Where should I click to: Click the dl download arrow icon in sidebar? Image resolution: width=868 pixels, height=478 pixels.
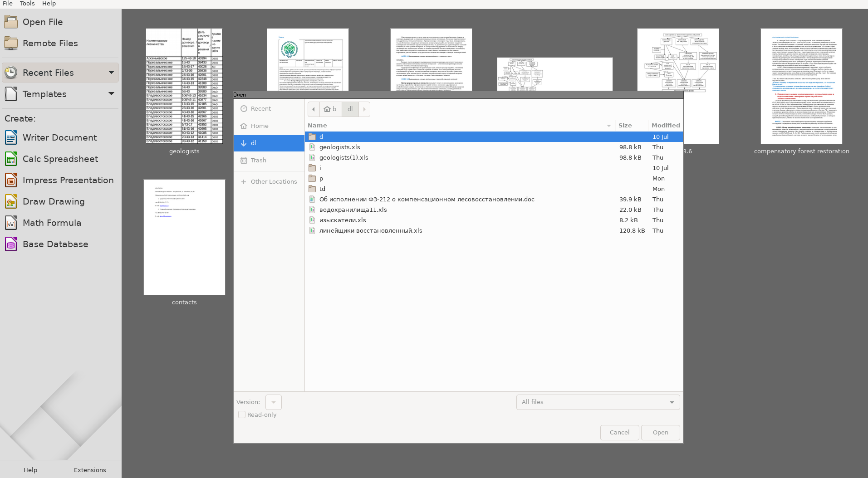pos(244,143)
